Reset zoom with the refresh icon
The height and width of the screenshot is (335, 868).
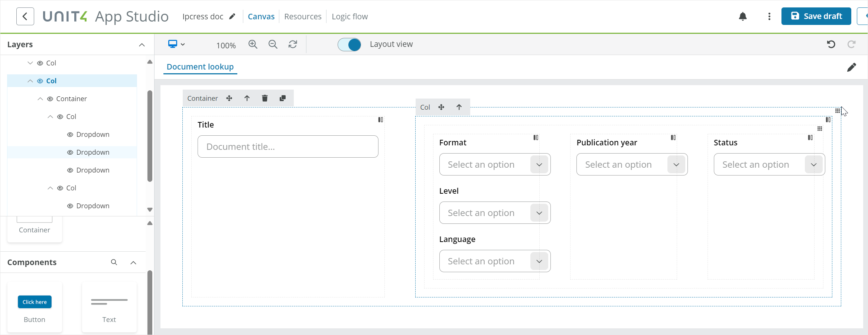[293, 44]
